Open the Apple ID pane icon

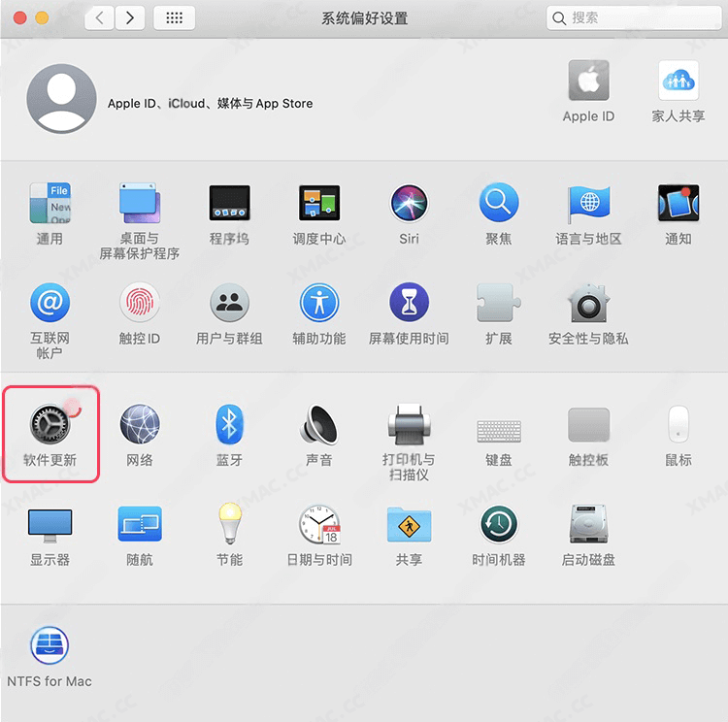tap(588, 81)
